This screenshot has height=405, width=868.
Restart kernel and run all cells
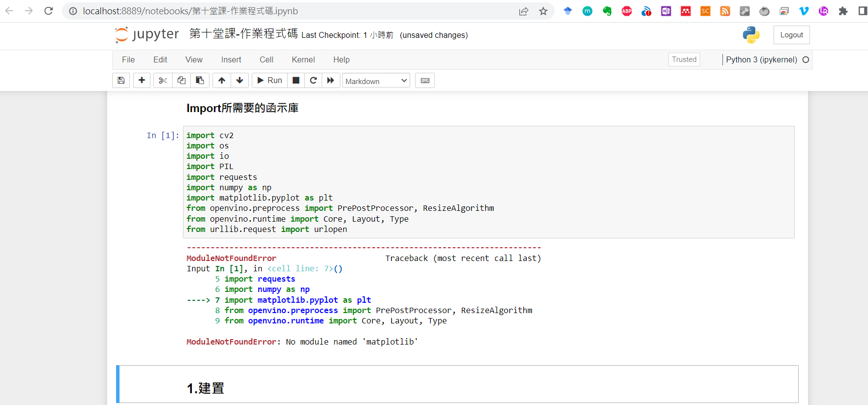coord(330,81)
